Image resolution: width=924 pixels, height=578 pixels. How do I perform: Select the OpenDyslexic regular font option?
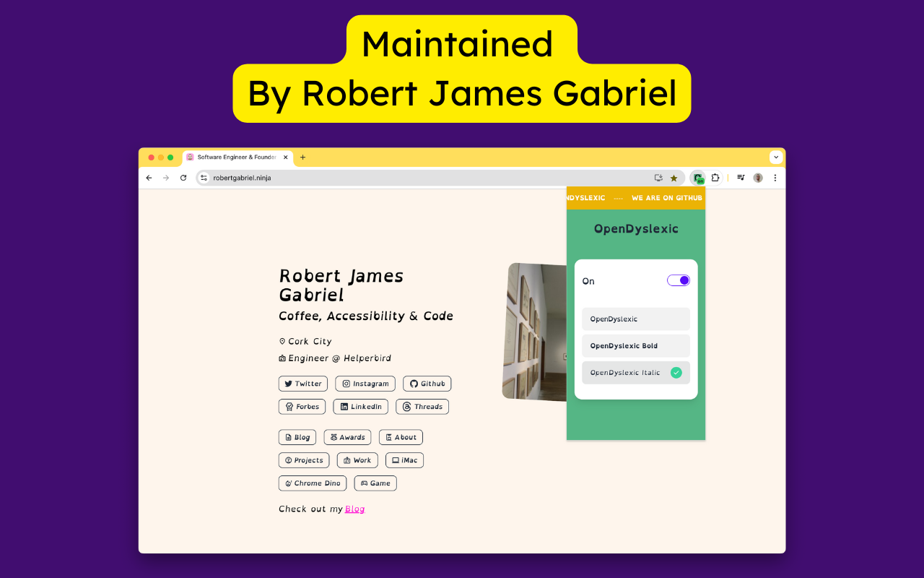(x=635, y=319)
